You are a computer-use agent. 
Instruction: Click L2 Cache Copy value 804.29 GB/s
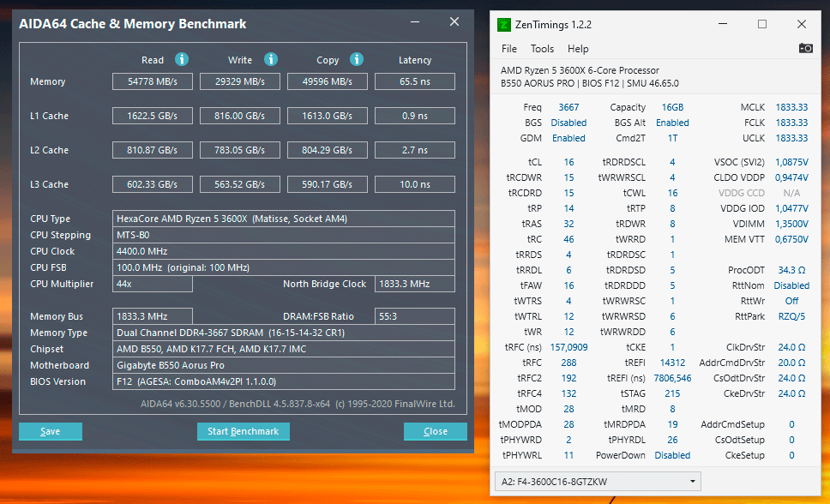(x=328, y=150)
